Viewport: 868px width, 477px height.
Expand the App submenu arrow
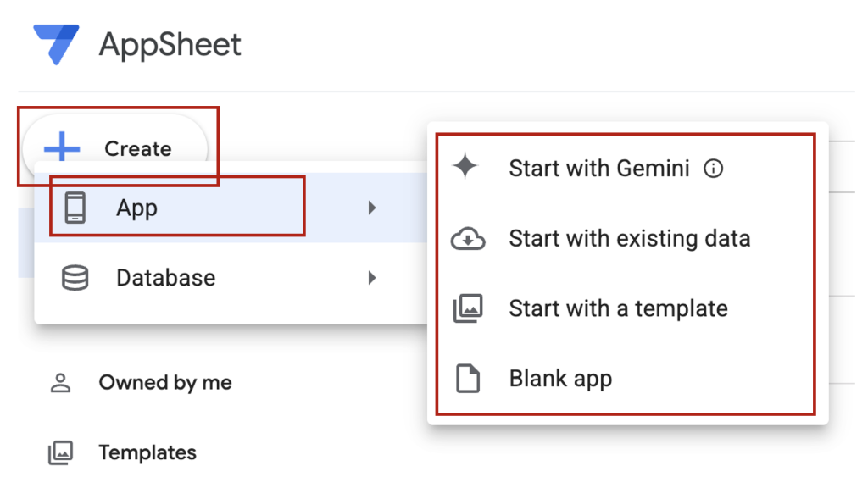pyautogui.click(x=372, y=208)
